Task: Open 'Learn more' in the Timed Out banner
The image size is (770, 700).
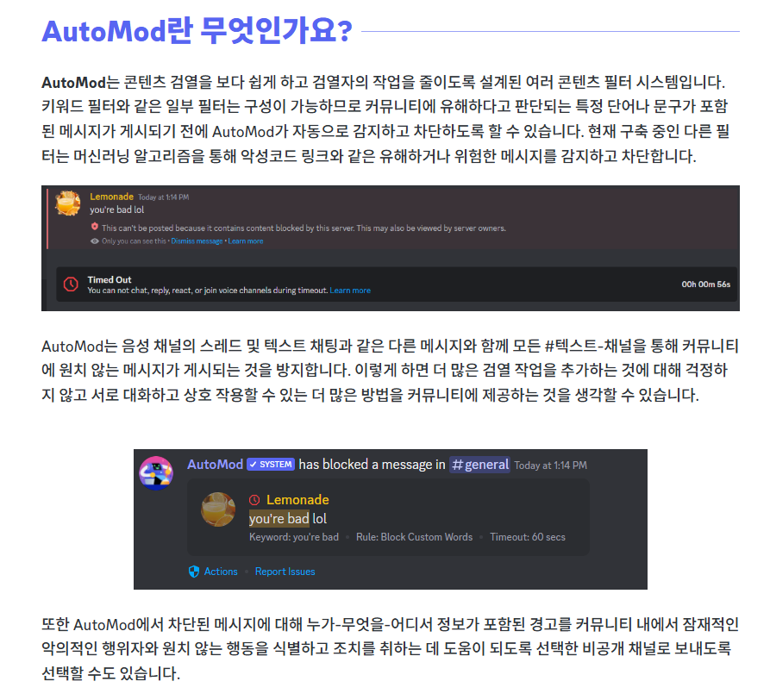Action: 350,291
